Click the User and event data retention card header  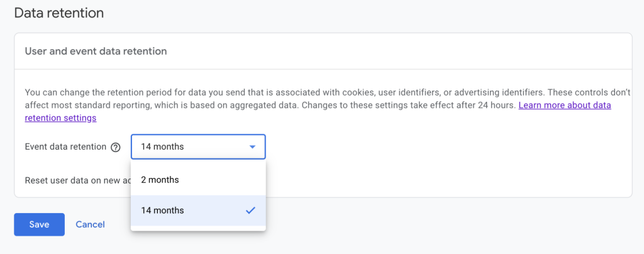(x=96, y=51)
